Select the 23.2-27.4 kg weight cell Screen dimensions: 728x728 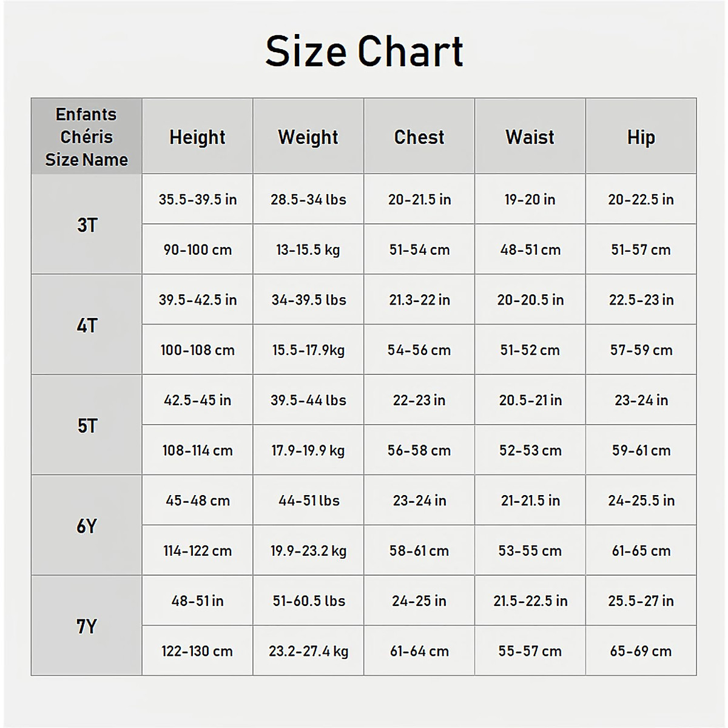[x=308, y=651]
